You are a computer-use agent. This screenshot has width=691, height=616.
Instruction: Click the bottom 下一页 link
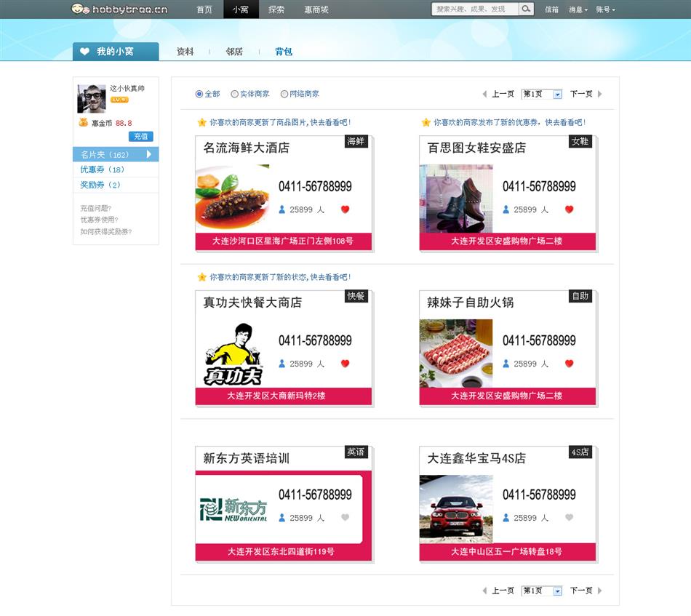coord(581,591)
